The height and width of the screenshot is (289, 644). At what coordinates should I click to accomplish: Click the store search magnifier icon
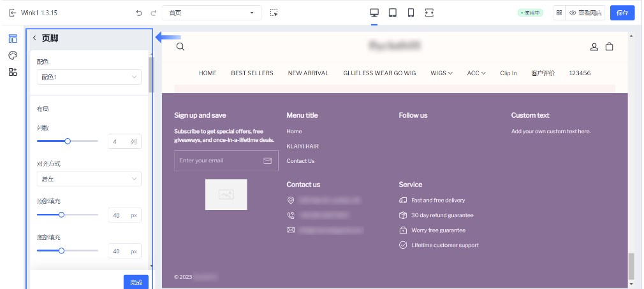pyautogui.click(x=180, y=46)
